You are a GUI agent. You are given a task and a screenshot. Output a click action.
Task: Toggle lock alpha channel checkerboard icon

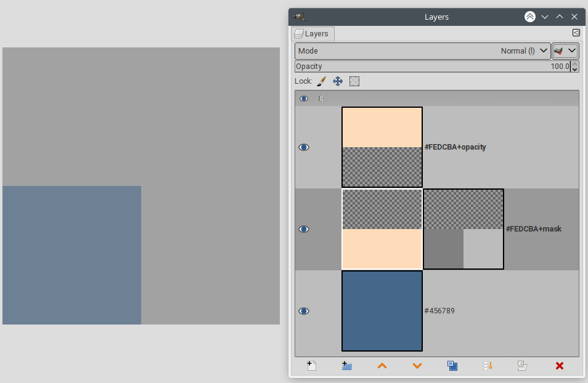(354, 81)
